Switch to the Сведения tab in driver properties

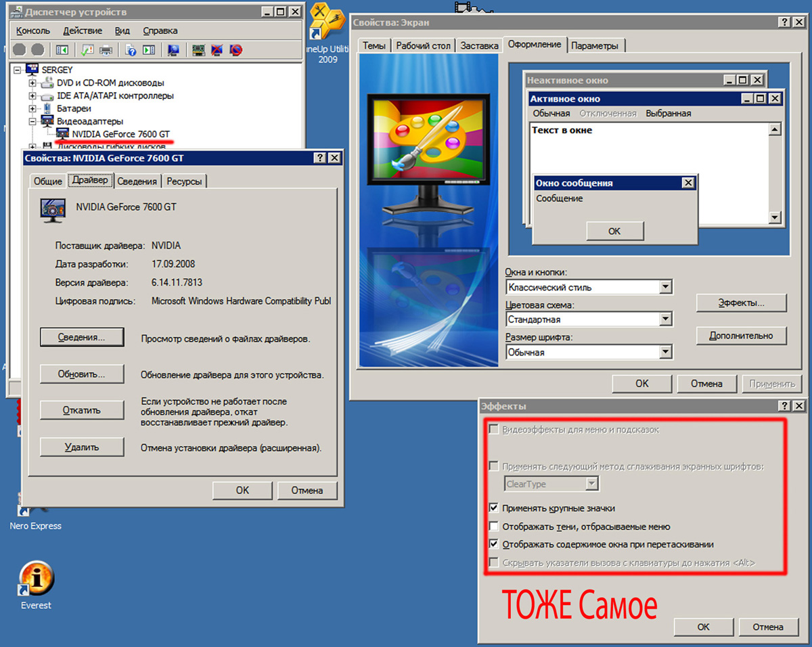[137, 181]
